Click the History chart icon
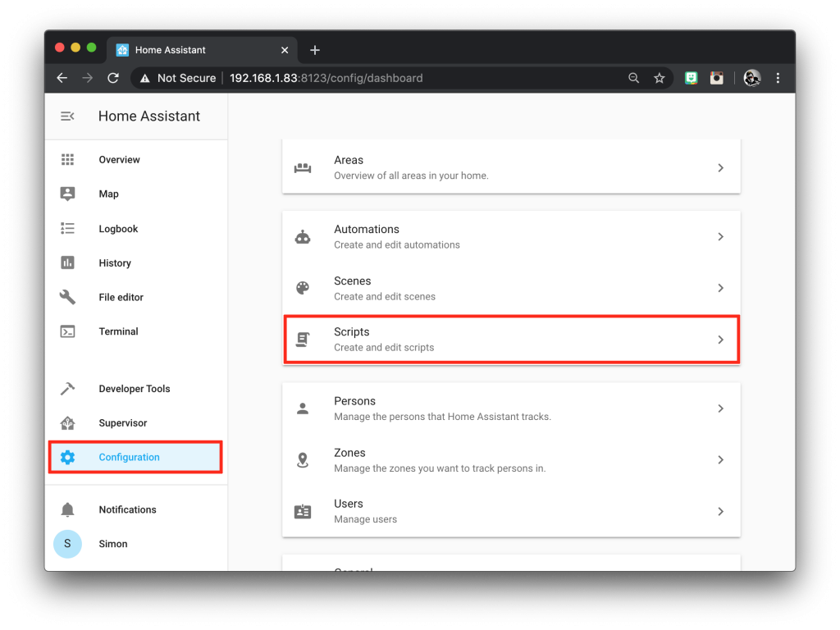The image size is (840, 630). [x=67, y=262]
